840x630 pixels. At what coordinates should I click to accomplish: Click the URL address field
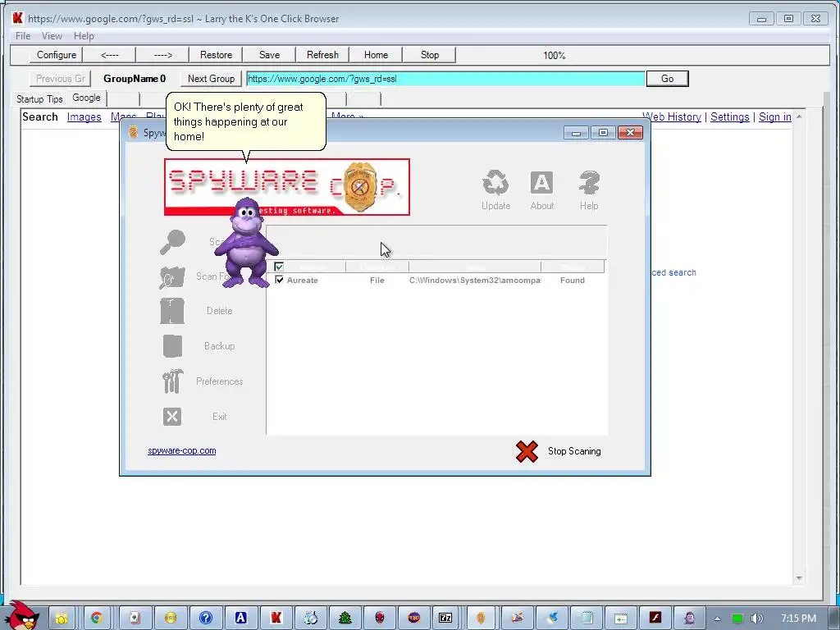point(445,79)
